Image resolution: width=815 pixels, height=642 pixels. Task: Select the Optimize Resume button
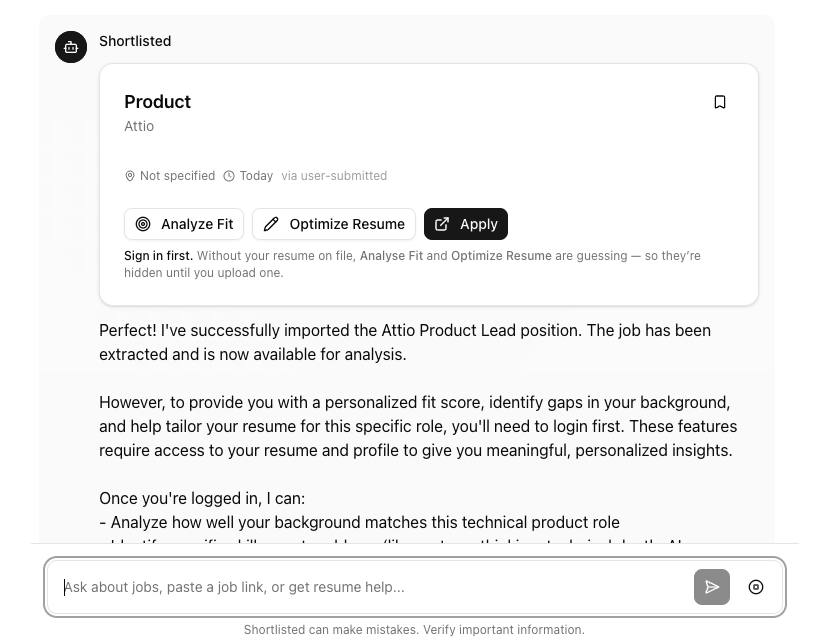334,224
